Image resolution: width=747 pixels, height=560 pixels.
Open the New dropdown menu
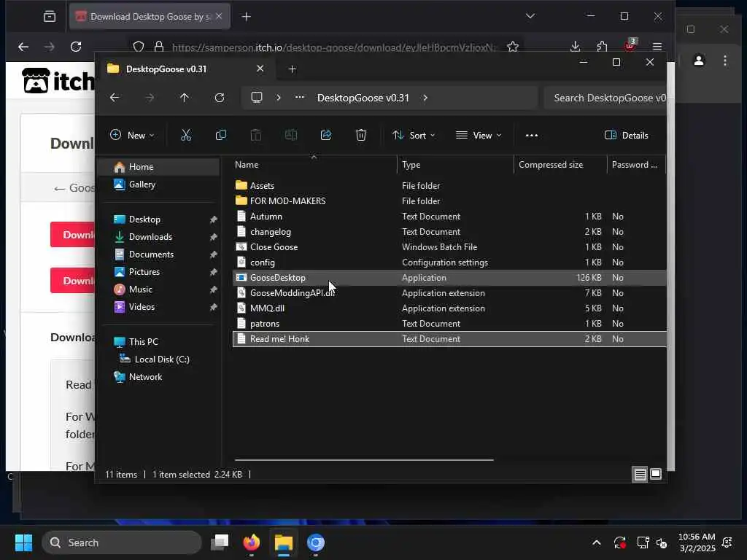coord(133,135)
